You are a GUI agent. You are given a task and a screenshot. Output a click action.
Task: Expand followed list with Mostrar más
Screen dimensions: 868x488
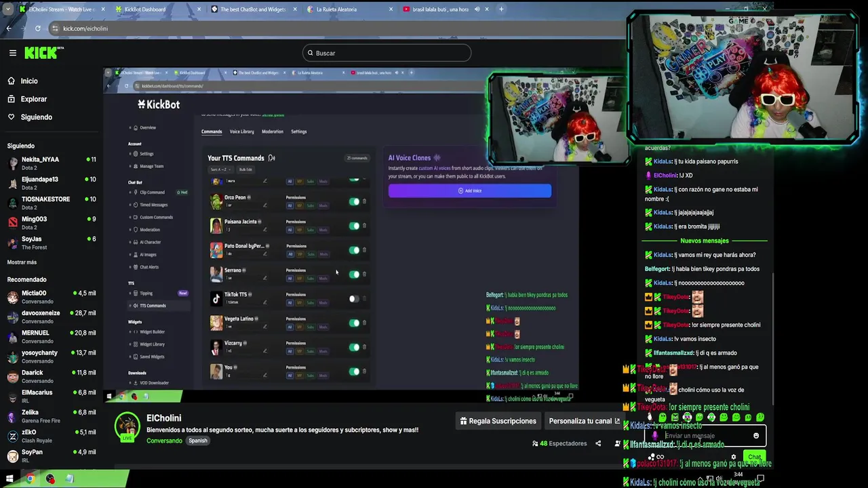click(22, 262)
